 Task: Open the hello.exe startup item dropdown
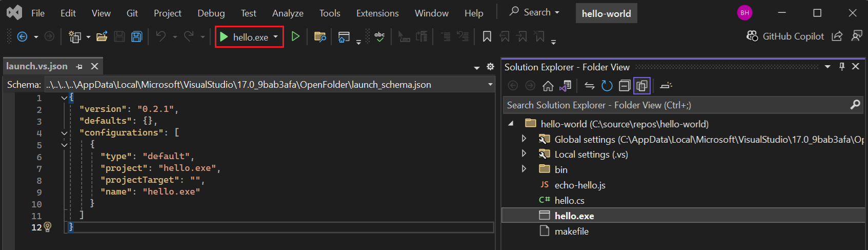276,36
